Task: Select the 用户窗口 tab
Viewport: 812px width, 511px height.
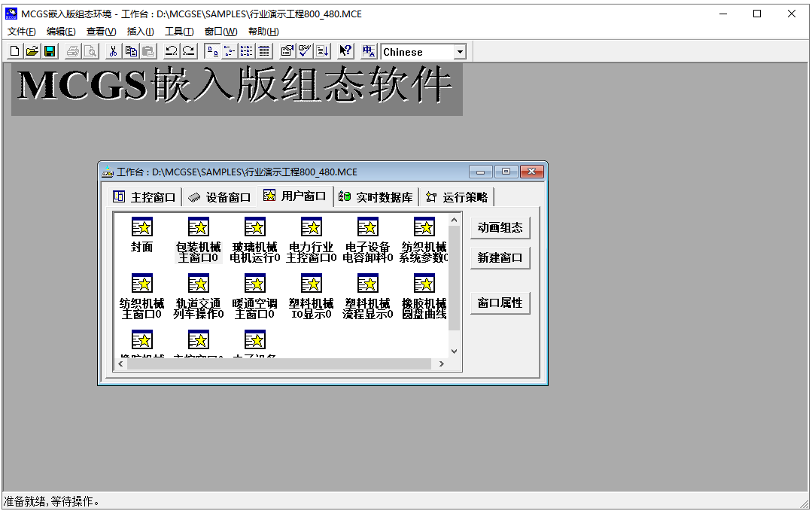Action: [295, 196]
